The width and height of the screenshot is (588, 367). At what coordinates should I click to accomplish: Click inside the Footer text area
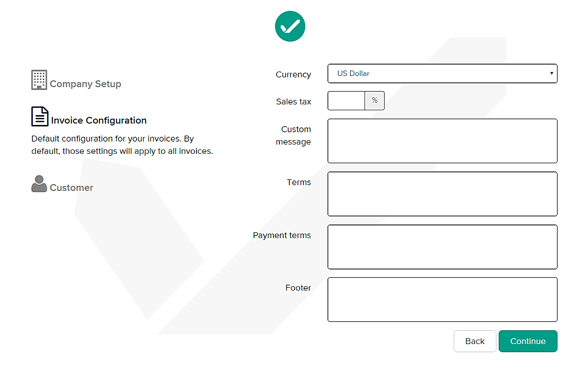[x=442, y=299]
